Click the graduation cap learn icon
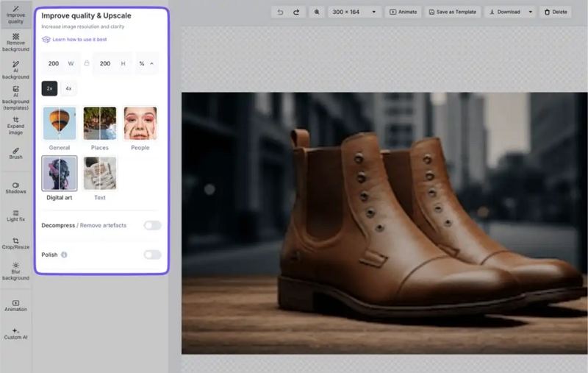 point(46,40)
